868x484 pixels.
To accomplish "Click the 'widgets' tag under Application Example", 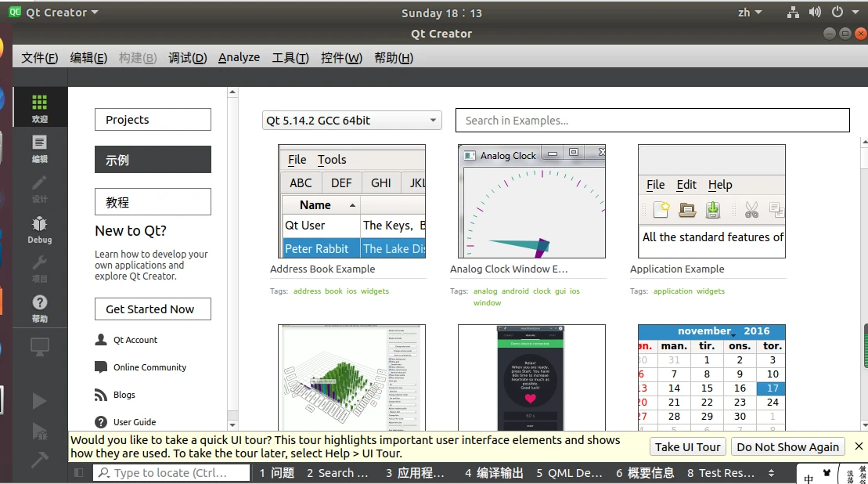I will coord(710,291).
